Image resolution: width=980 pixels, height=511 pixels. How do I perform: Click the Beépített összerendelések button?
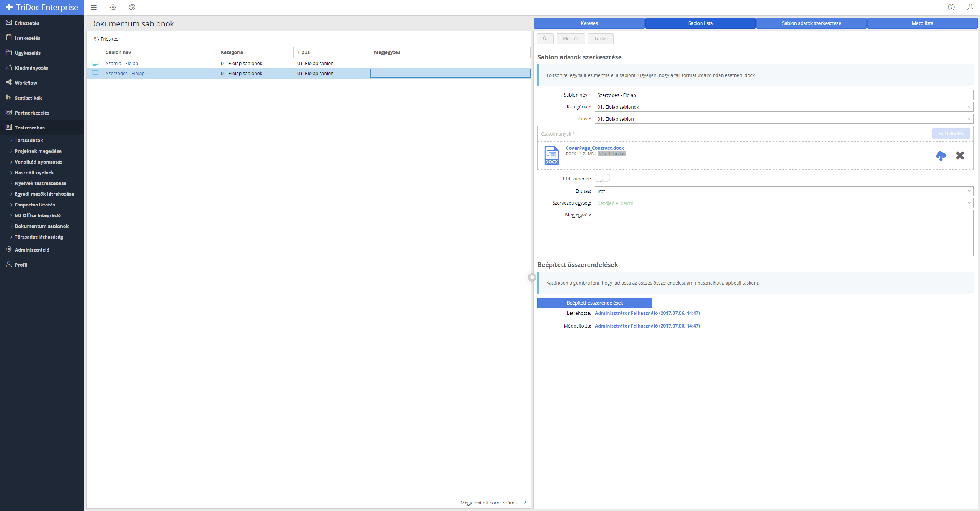point(595,303)
